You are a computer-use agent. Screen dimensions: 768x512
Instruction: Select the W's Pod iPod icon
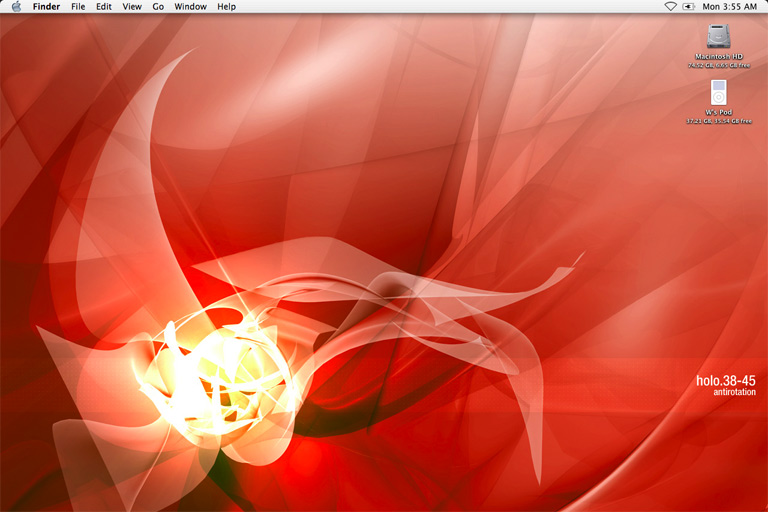[x=719, y=92]
